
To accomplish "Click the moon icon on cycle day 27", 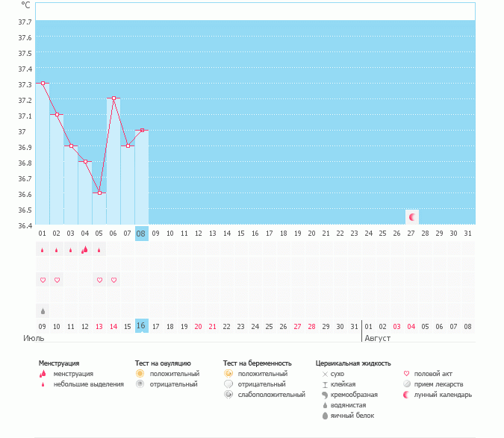I will [411, 216].
